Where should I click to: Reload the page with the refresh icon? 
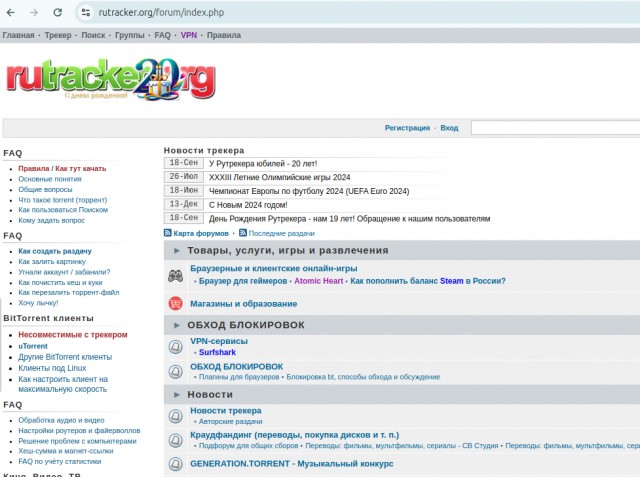pyautogui.click(x=58, y=12)
